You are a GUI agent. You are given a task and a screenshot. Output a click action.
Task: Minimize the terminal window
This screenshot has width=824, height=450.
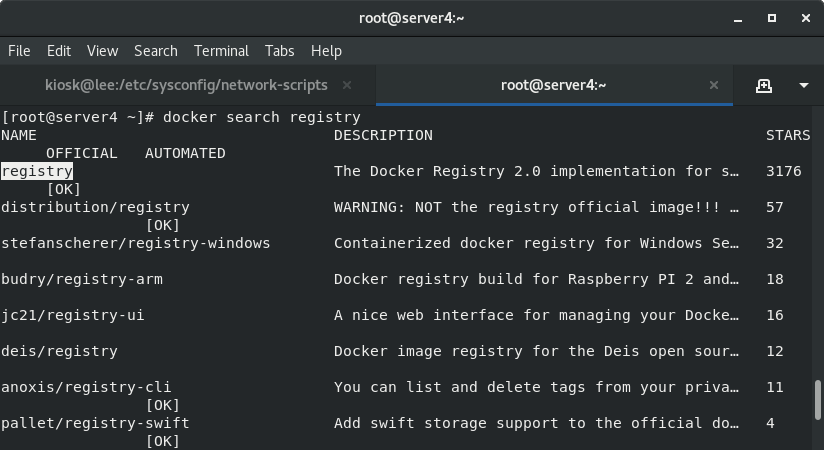[x=738, y=18]
